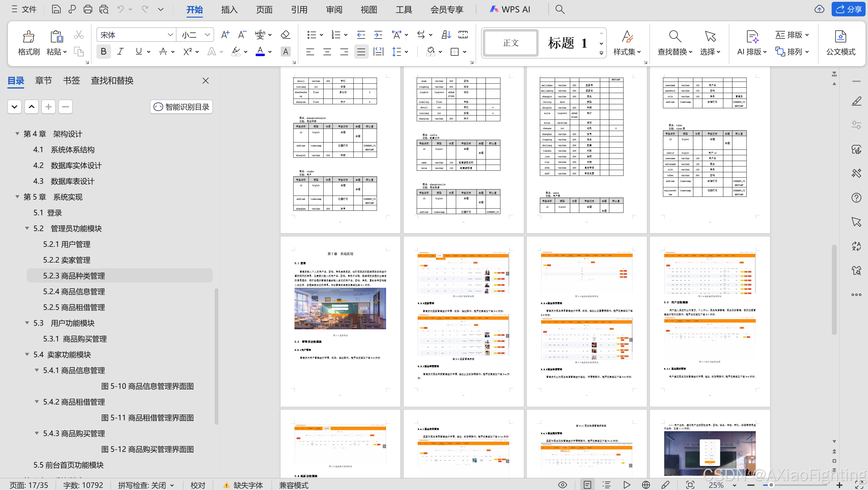Click the sort A-Z icon
Image resolution: width=868 pixels, height=490 pixels.
(x=446, y=35)
